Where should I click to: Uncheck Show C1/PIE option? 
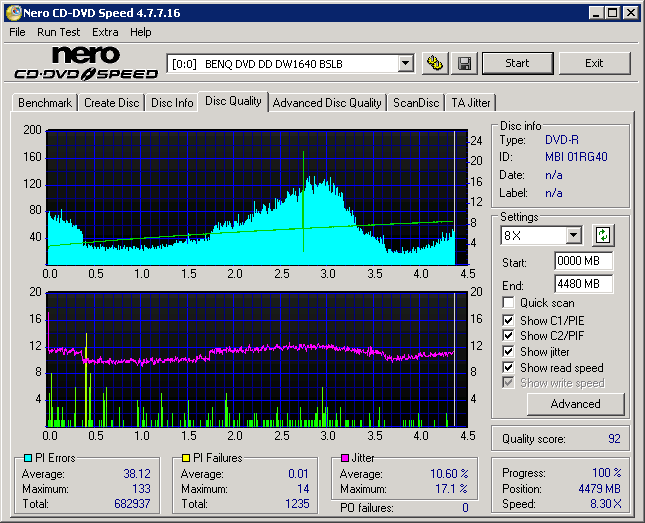tap(509, 320)
